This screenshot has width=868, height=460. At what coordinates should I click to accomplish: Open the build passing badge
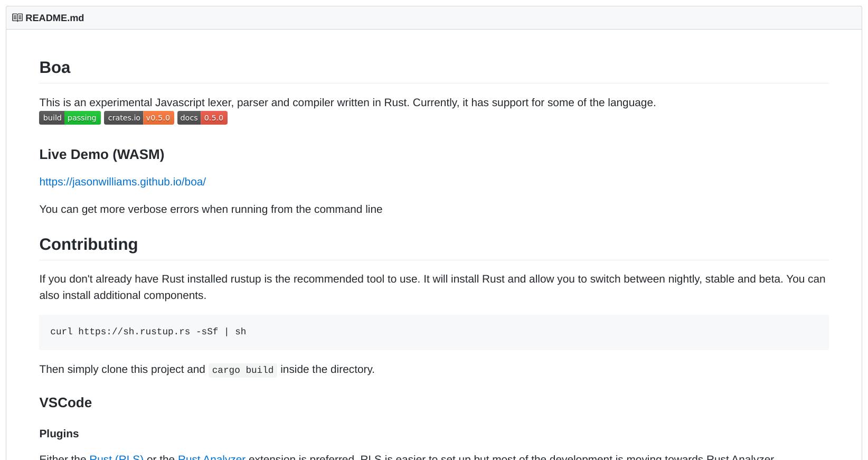point(70,118)
